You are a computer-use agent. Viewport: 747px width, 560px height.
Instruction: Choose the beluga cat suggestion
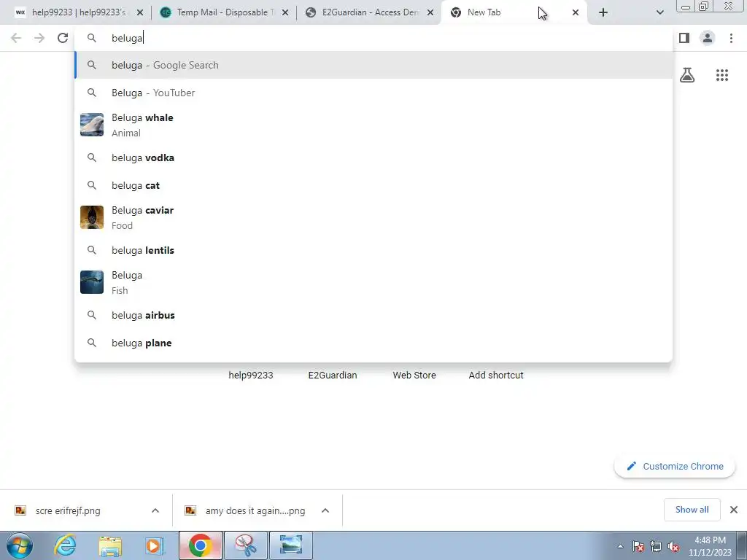(x=373, y=185)
